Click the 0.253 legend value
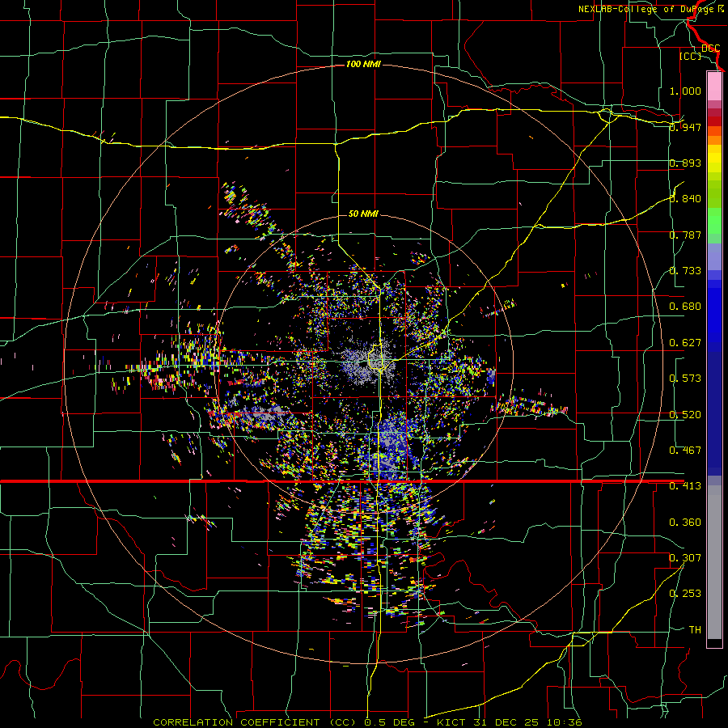 [685, 594]
